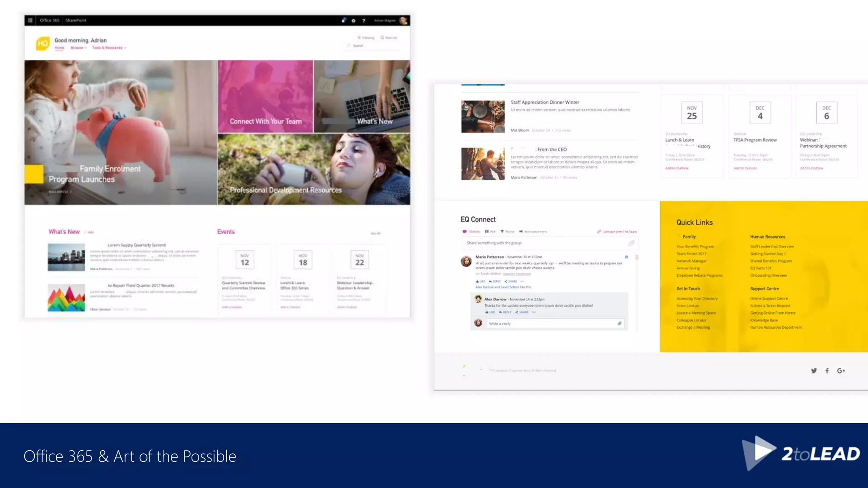
Task: Share Alex Darrow's reply
Action: coord(522,312)
